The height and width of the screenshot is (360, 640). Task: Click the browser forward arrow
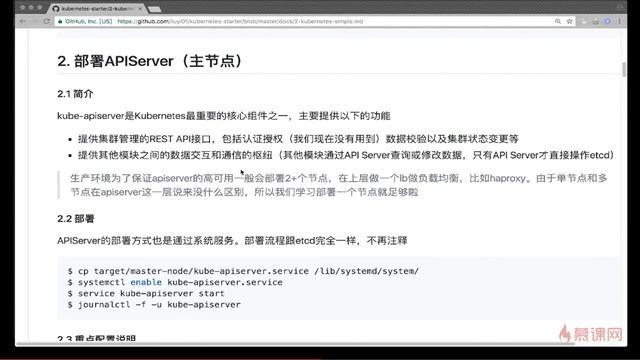pyautogui.click(x=35, y=21)
